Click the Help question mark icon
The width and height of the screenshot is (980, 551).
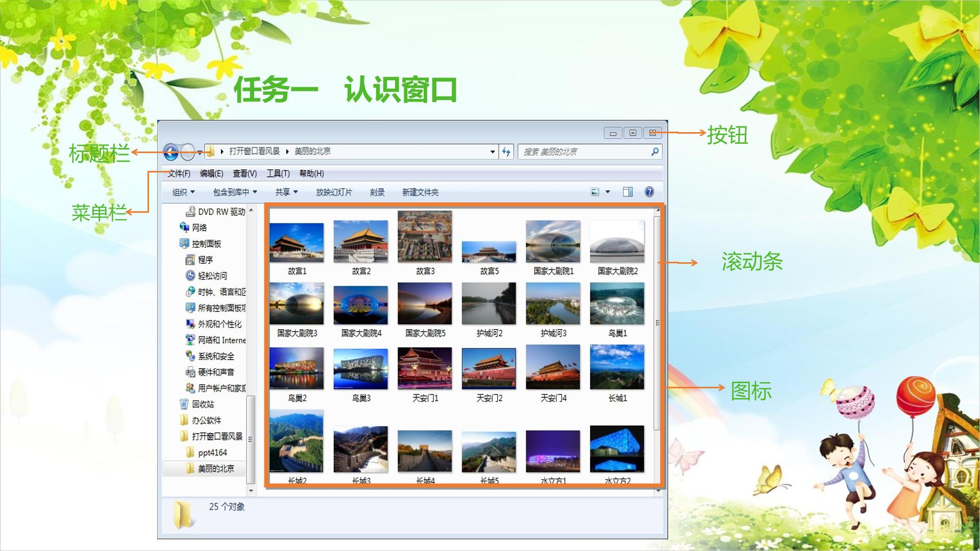tap(649, 192)
